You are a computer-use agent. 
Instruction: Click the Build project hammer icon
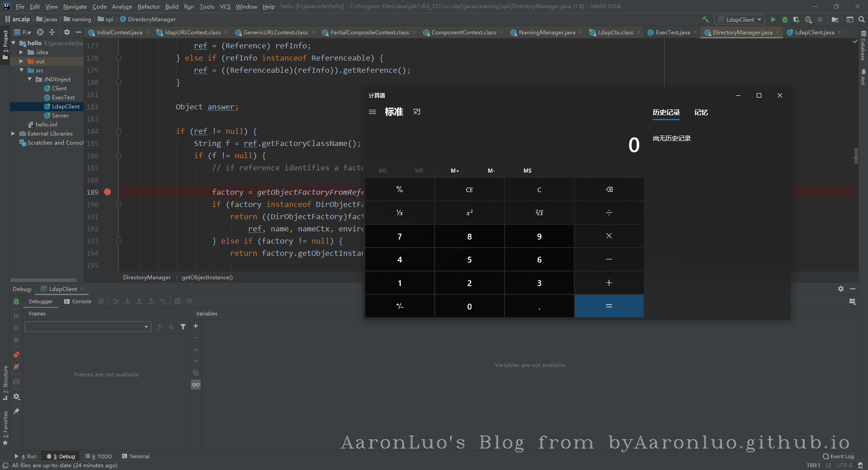(705, 19)
